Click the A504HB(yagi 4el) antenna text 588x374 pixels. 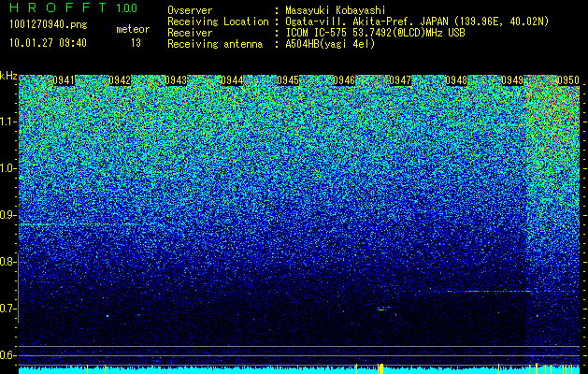click(x=330, y=44)
